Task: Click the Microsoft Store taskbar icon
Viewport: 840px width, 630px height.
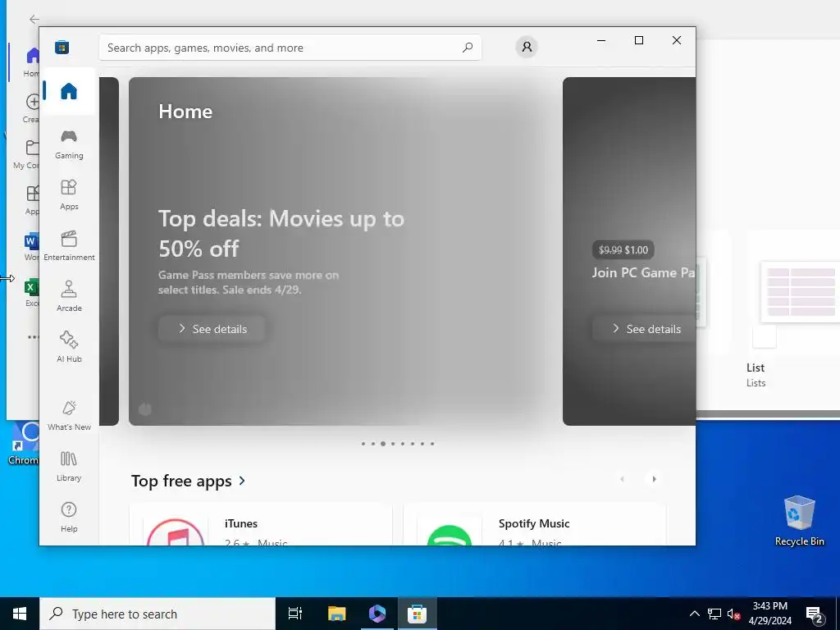Action: point(417,614)
